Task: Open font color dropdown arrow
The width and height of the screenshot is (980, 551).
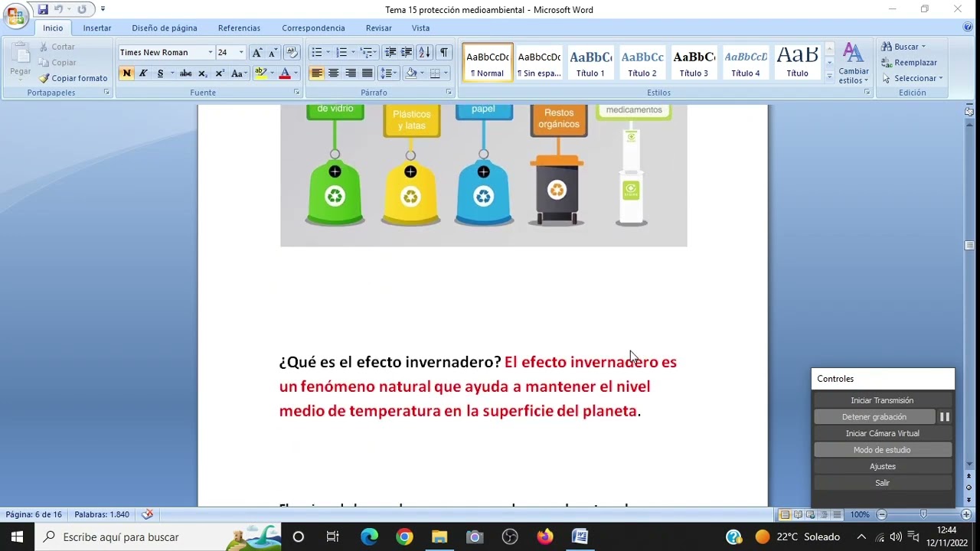Action: [296, 73]
